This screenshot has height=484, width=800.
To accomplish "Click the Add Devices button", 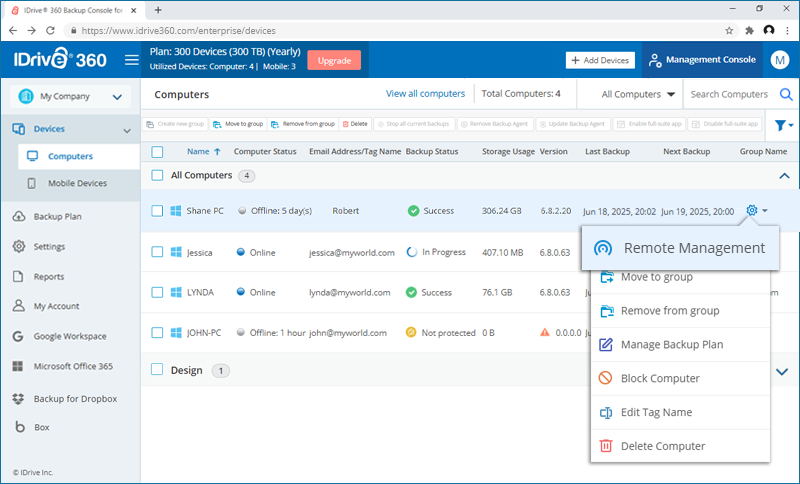I will tap(600, 60).
